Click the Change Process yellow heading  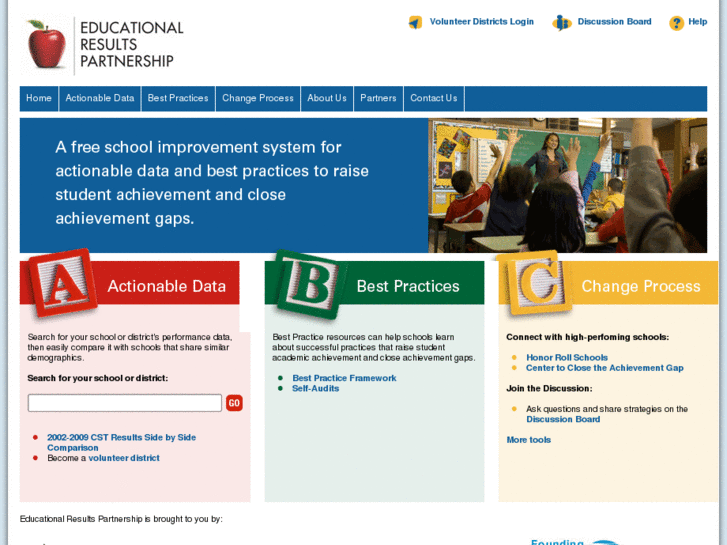(641, 286)
